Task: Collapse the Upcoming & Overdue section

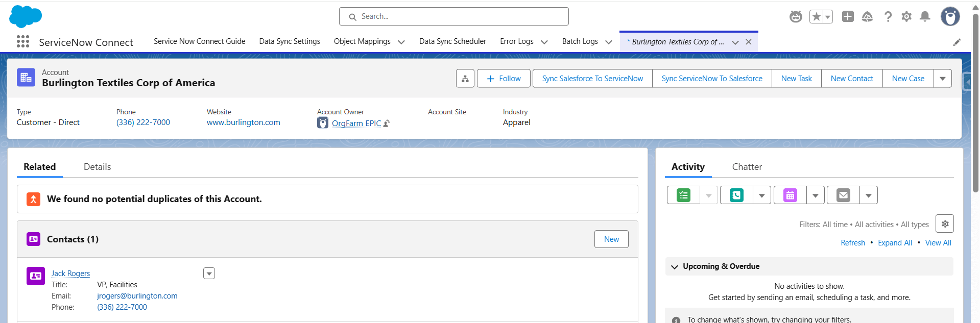Action: (675, 267)
